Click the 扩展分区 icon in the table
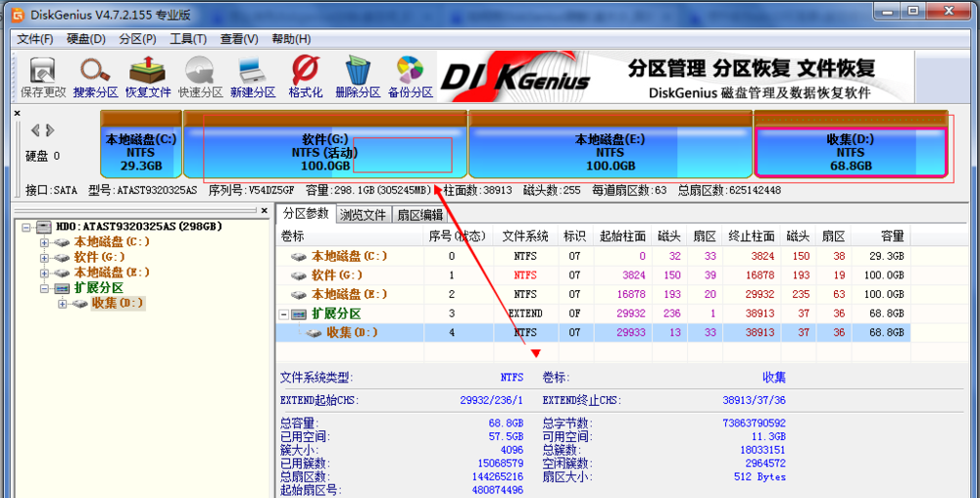Image resolution: width=980 pixels, height=498 pixels. pyautogui.click(x=299, y=314)
